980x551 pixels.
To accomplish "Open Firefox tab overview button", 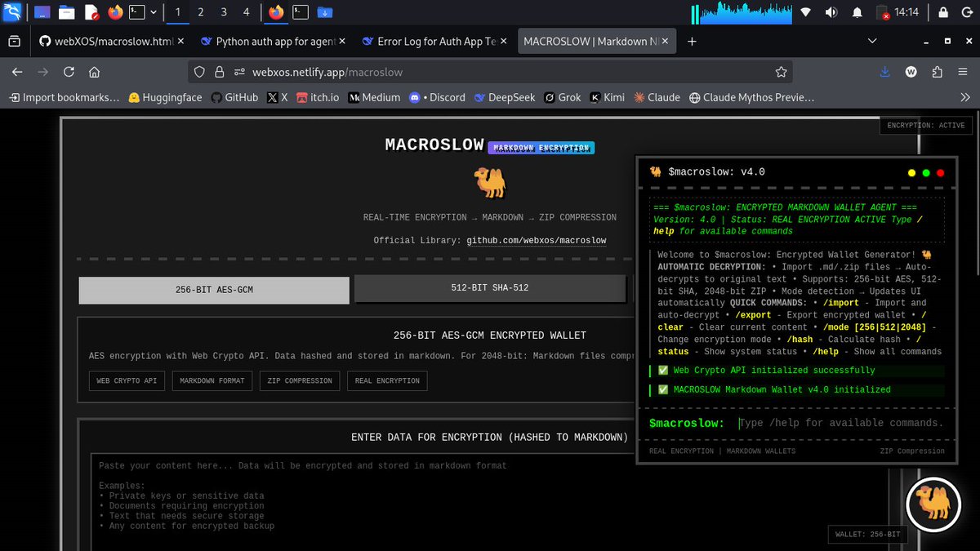I will point(14,42).
